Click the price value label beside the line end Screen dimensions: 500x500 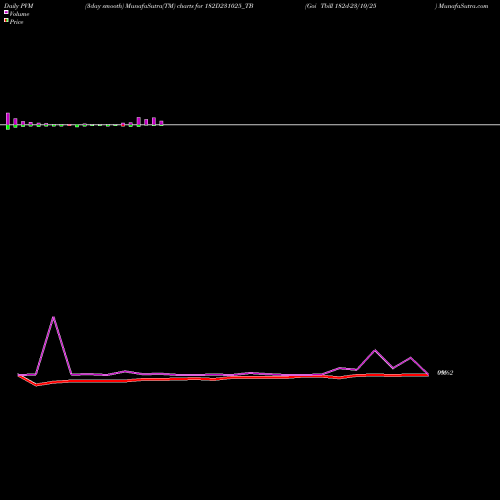pyautogui.click(x=445, y=373)
